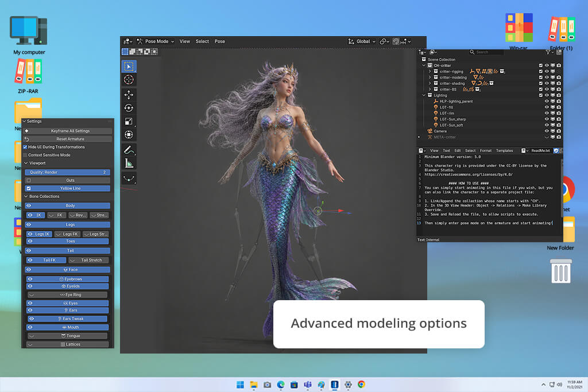Click the Ears Tweak button

[68, 319]
